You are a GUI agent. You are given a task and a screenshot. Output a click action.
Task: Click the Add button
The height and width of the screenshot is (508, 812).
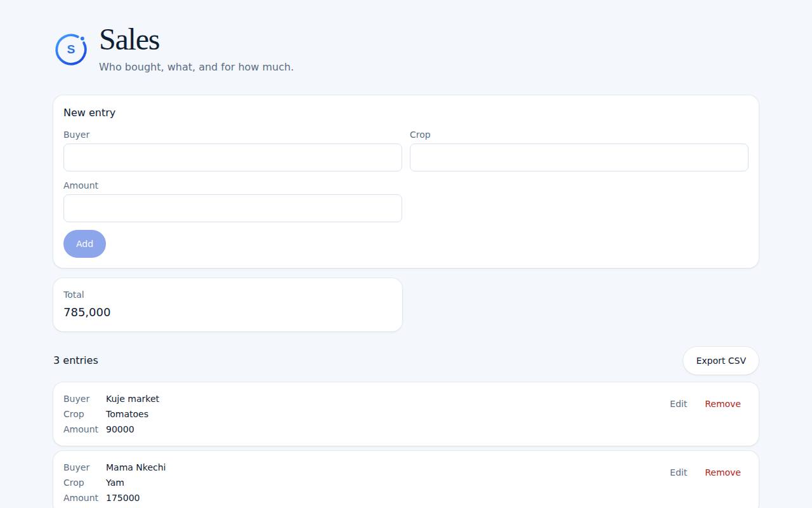click(84, 244)
